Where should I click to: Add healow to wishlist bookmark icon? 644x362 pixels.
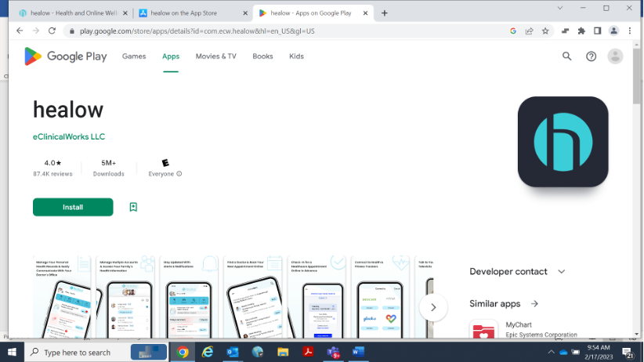133,207
